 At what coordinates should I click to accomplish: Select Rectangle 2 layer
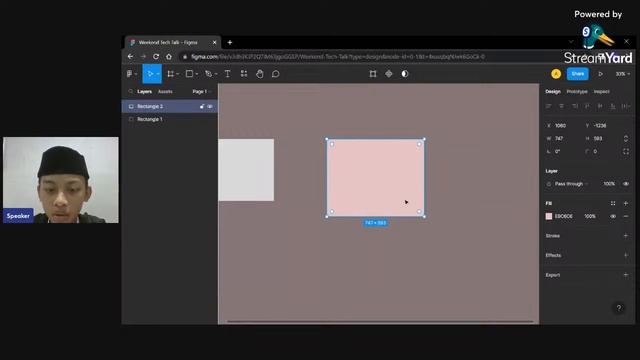170,106
